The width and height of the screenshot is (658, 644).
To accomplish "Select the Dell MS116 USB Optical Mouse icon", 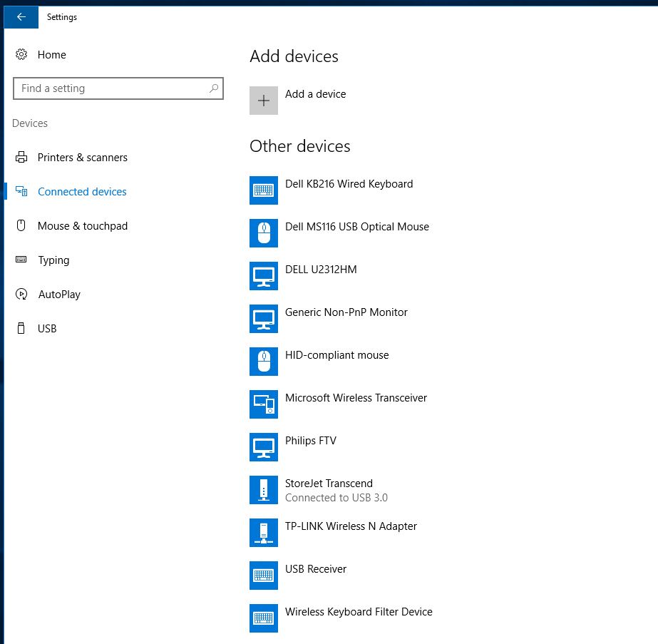I will click(x=264, y=233).
